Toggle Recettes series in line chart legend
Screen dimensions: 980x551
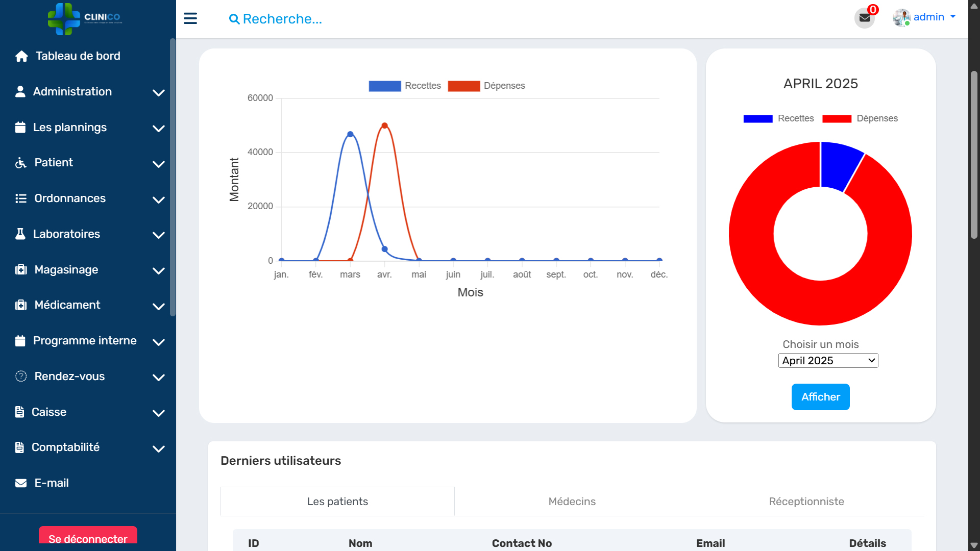[404, 86]
